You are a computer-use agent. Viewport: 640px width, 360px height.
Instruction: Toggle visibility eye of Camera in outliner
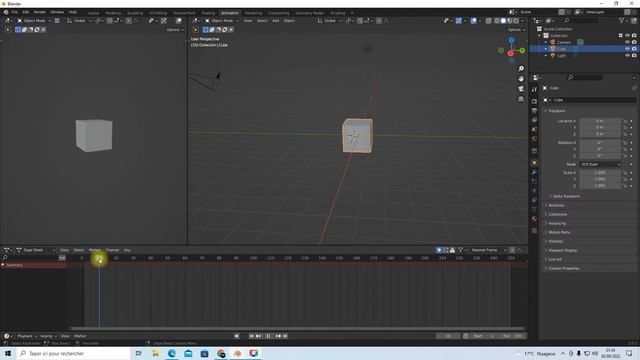(x=627, y=42)
